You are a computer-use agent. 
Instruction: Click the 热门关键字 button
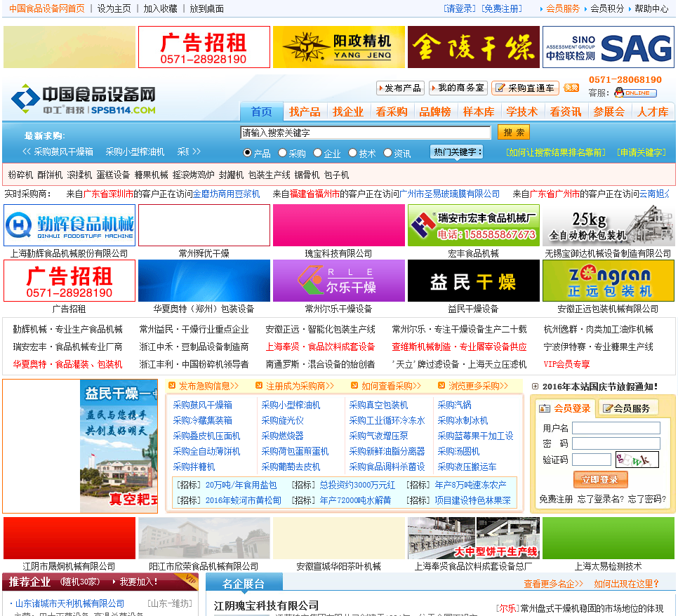pyautogui.click(x=456, y=152)
